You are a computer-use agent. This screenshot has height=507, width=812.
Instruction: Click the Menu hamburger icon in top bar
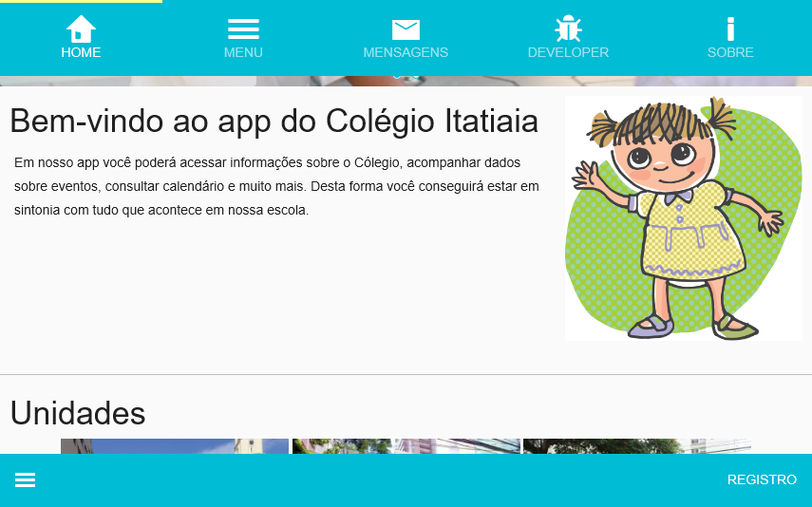[243, 29]
